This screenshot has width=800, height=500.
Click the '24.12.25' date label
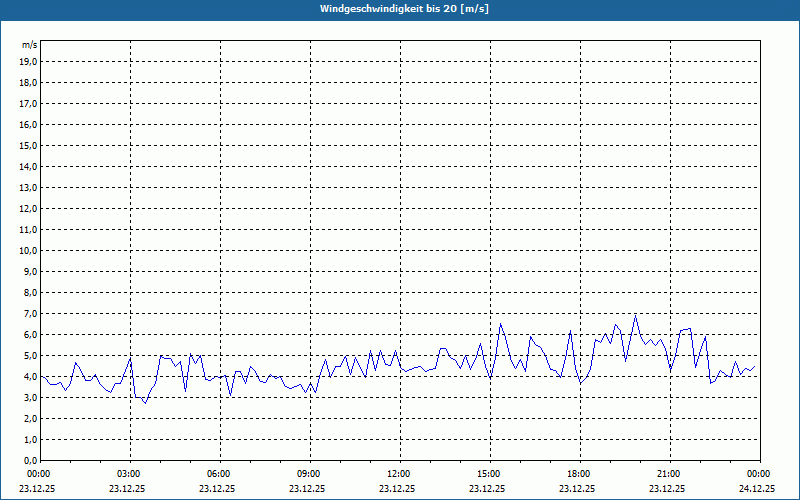tap(757, 488)
